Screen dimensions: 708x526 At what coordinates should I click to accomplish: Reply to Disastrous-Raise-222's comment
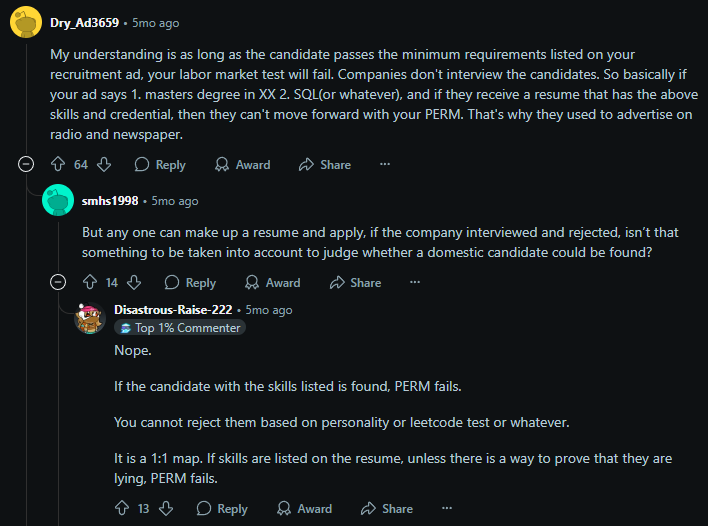(x=222, y=509)
